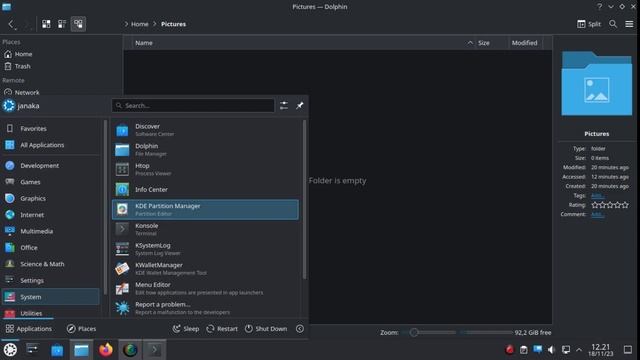The image size is (640, 360).
Task: Launch Info Center
Action: tap(205, 189)
